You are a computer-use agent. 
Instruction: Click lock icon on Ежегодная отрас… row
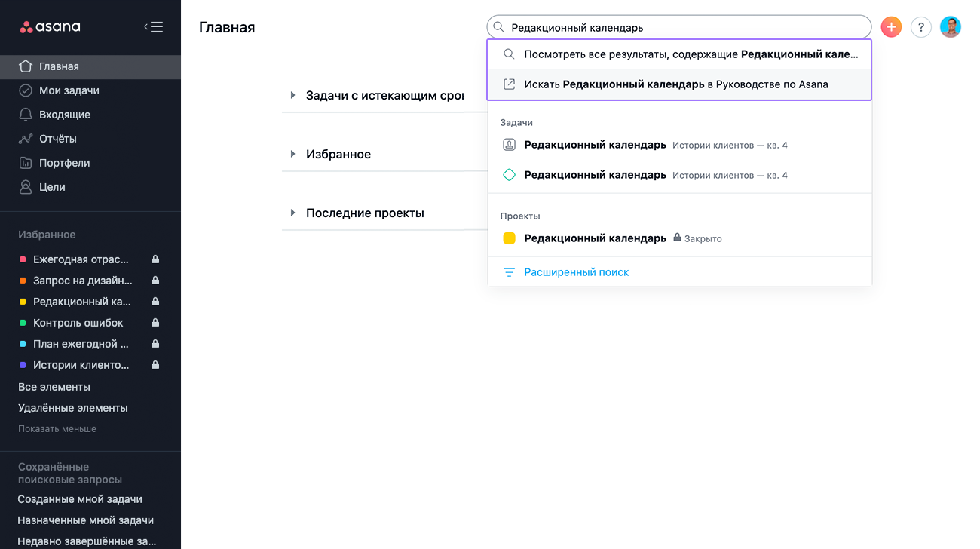pos(155,259)
